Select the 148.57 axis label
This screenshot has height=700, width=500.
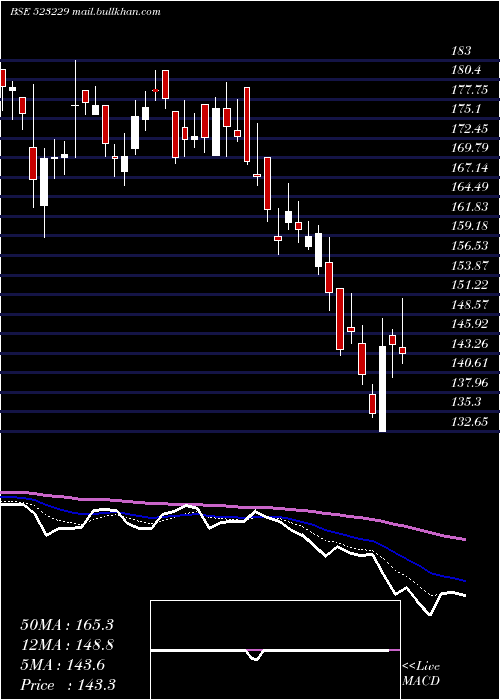coord(469,304)
